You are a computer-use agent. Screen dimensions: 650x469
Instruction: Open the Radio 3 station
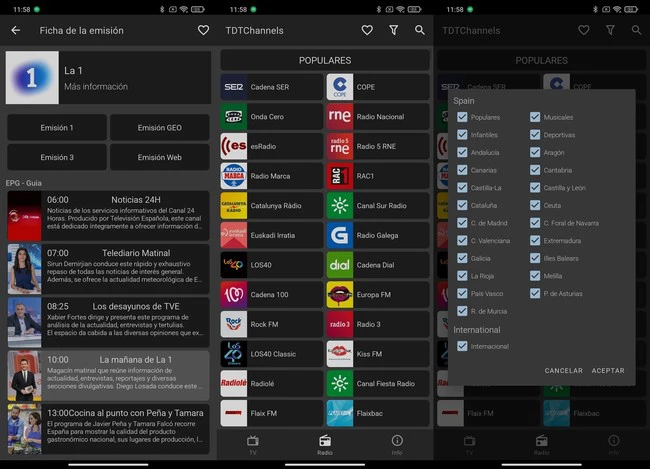point(378,324)
